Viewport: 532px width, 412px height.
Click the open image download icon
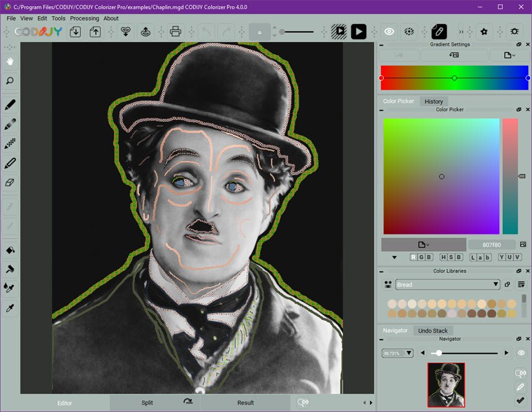pos(75,32)
